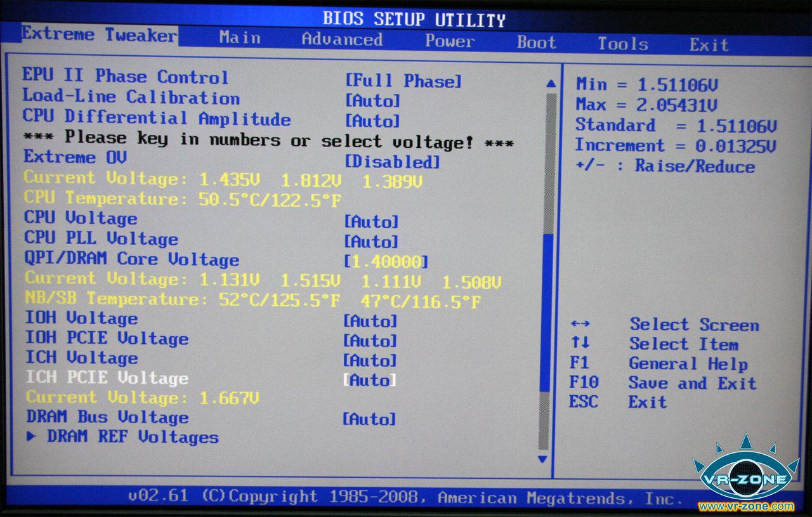The width and height of the screenshot is (812, 517).
Task: Select the ICH Voltage label
Action: click(81, 358)
